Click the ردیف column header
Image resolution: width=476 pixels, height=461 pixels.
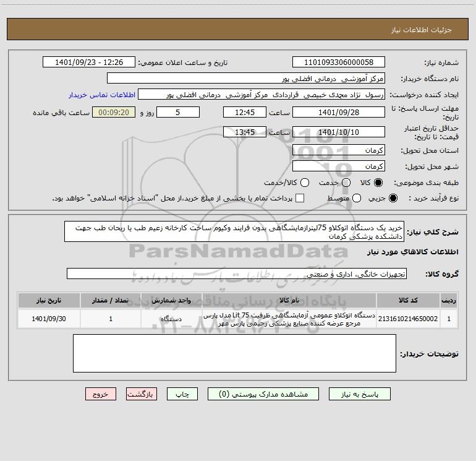click(449, 300)
